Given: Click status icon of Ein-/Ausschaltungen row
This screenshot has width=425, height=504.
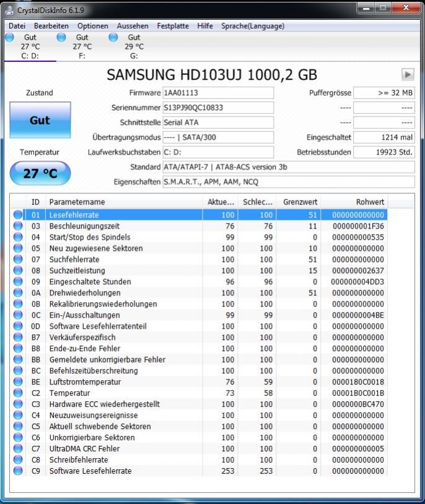Looking at the screenshot, I should [18, 315].
